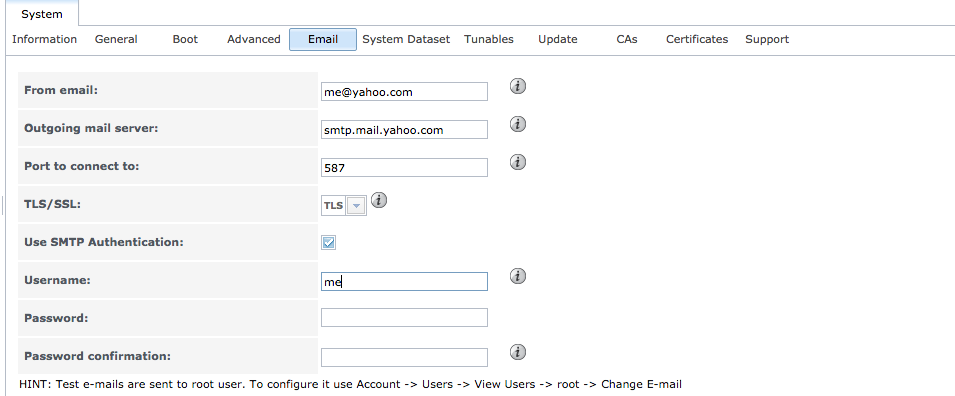
Task: Switch to the Information tab
Action: coord(44,39)
